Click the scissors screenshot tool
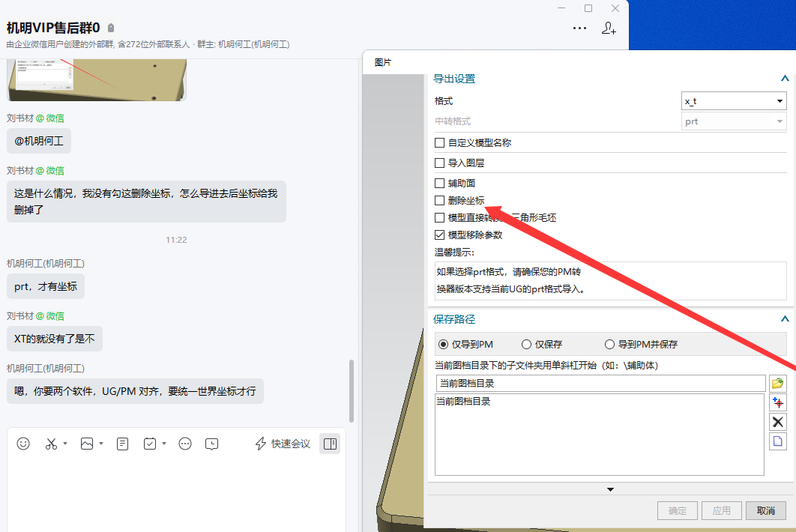This screenshot has height=532, width=796. [51, 444]
